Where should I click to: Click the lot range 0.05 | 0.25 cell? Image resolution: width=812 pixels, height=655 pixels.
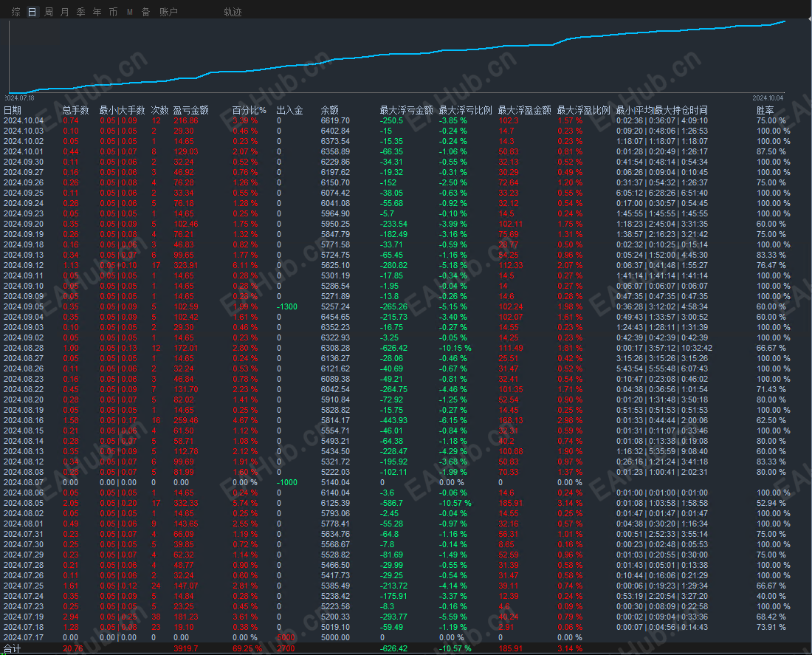coord(119,617)
